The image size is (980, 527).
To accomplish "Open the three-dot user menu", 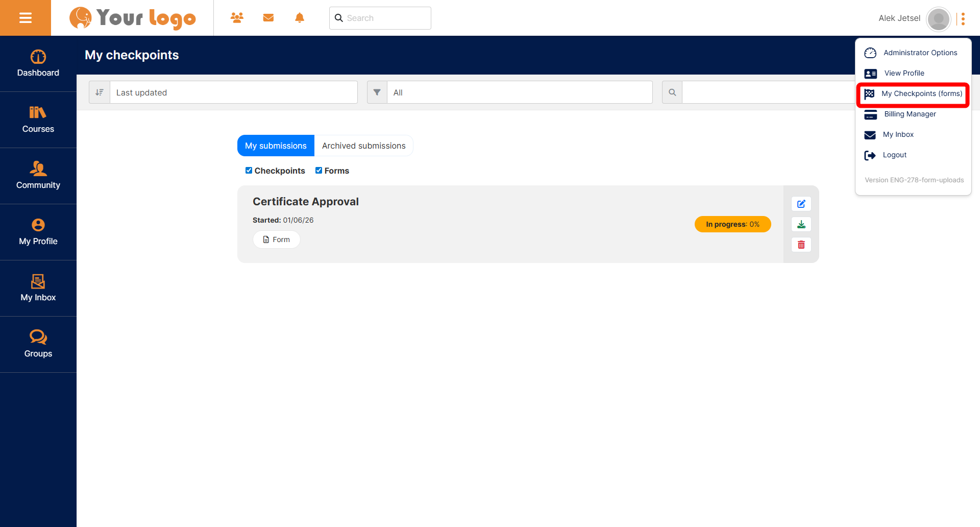I will pos(963,19).
